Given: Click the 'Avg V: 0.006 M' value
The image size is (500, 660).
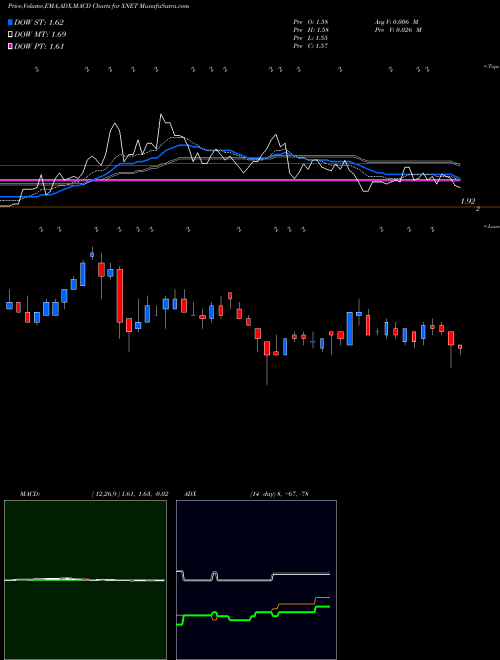Looking at the screenshot, I should coord(396,21).
